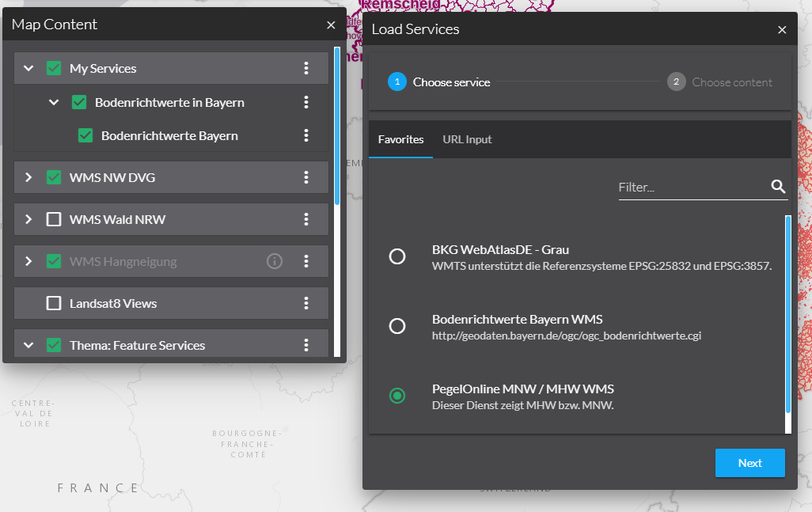
Task: Enable the WMS Wald NRW layer
Action: click(53, 219)
